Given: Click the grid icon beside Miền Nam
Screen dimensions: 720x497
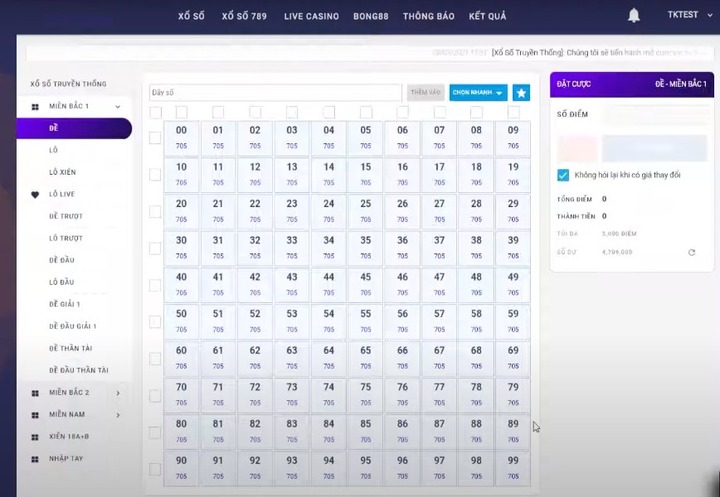Looking at the screenshot, I should click(35, 415).
